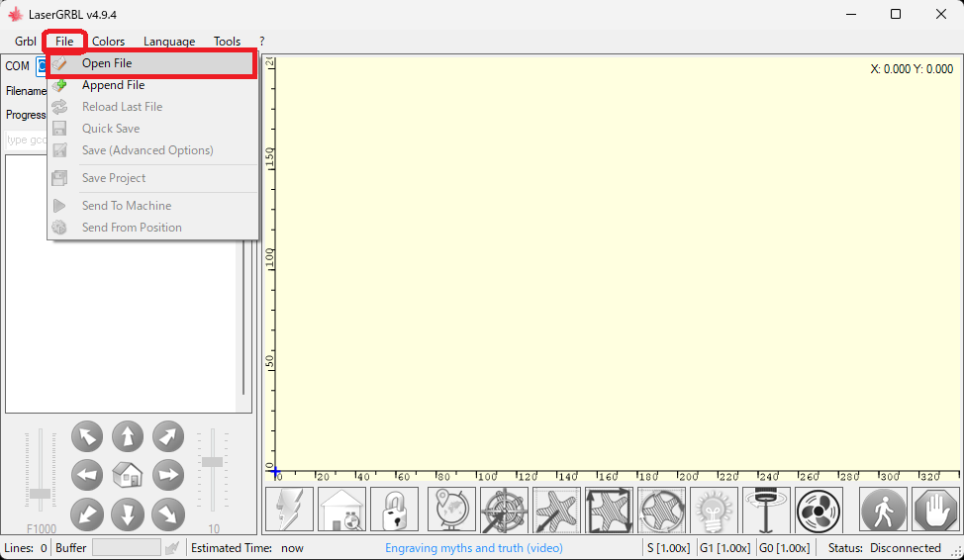This screenshot has width=964, height=560.
Task: Select Save Project entry
Action: point(151,178)
